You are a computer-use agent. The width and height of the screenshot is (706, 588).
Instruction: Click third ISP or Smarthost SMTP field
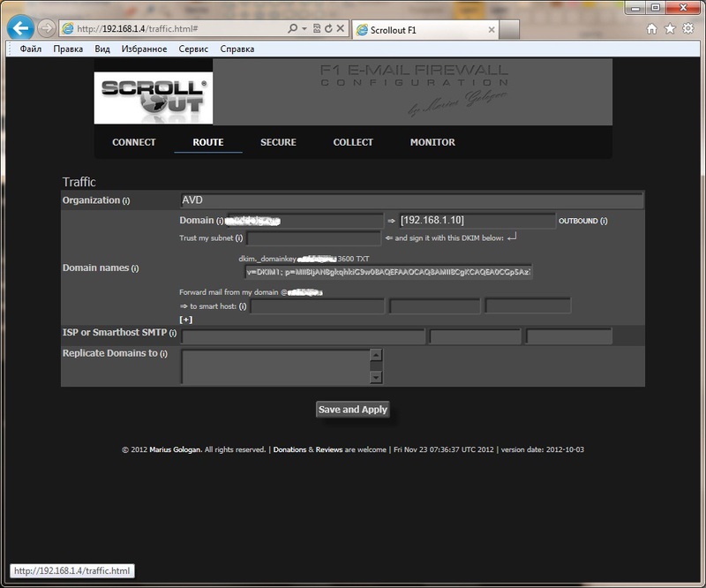tap(569, 336)
